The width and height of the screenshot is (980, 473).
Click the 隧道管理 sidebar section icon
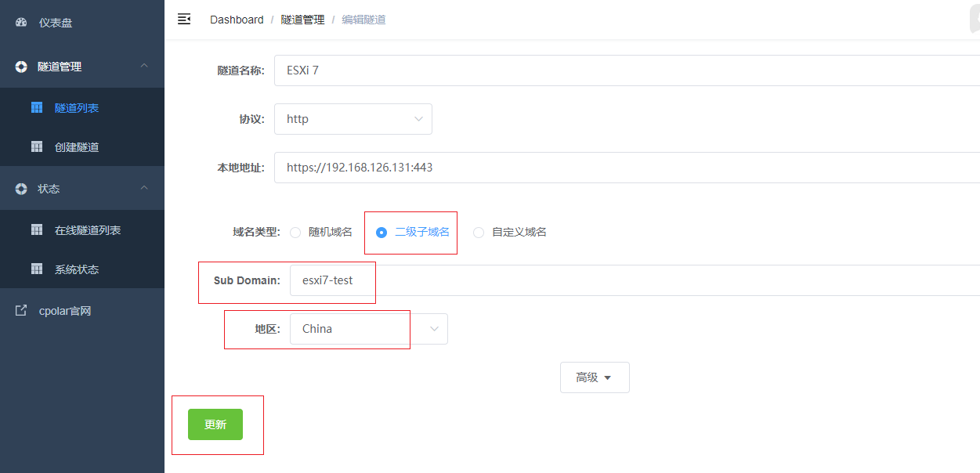(21, 67)
